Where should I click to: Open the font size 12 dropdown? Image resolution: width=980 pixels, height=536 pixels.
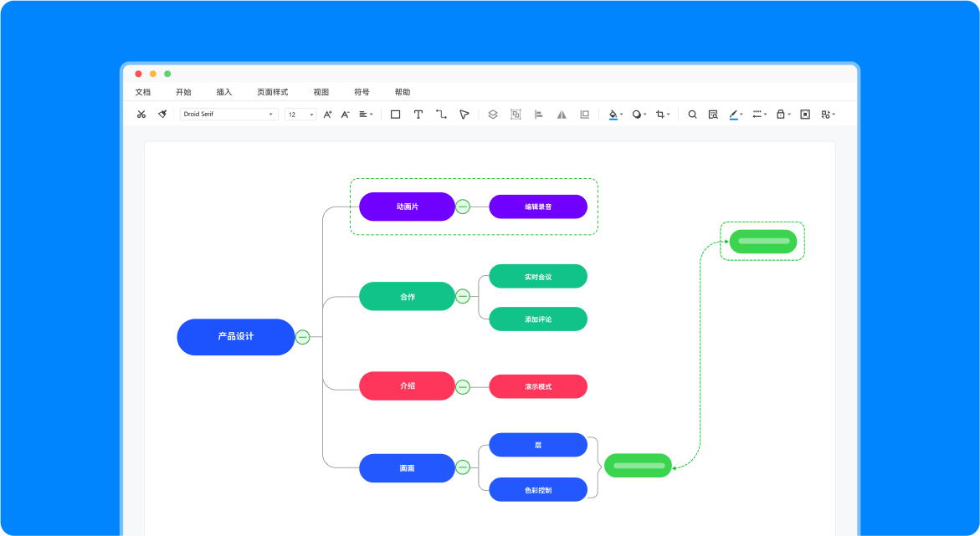point(300,115)
